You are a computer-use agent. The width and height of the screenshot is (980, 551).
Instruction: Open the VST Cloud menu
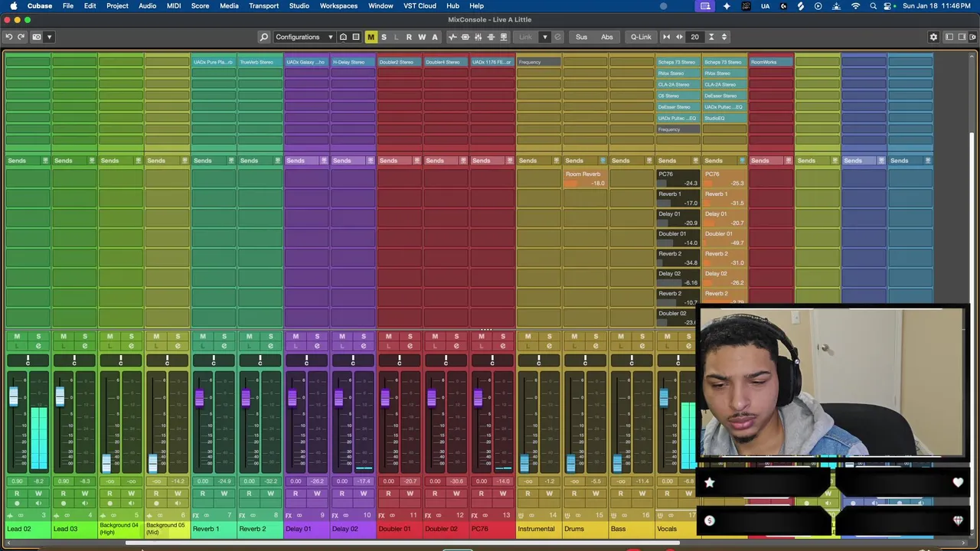click(420, 6)
